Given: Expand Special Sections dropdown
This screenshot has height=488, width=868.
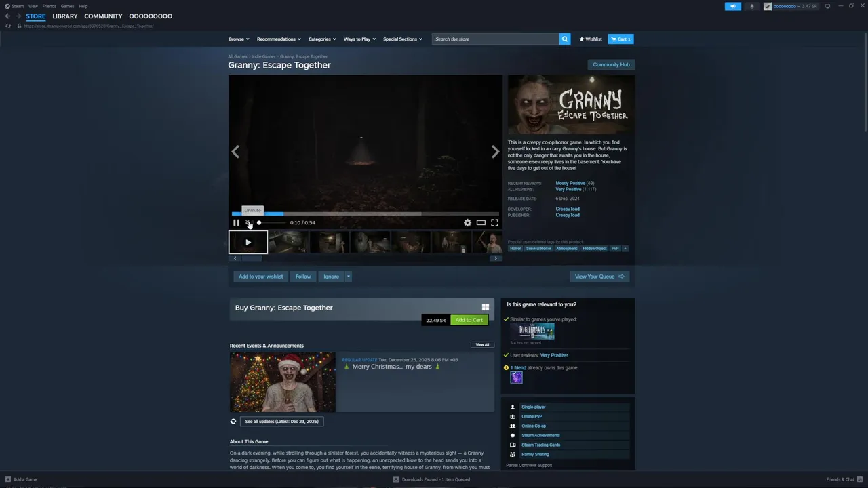Looking at the screenshot, I should pyautogui.click(x=403, y=39).
